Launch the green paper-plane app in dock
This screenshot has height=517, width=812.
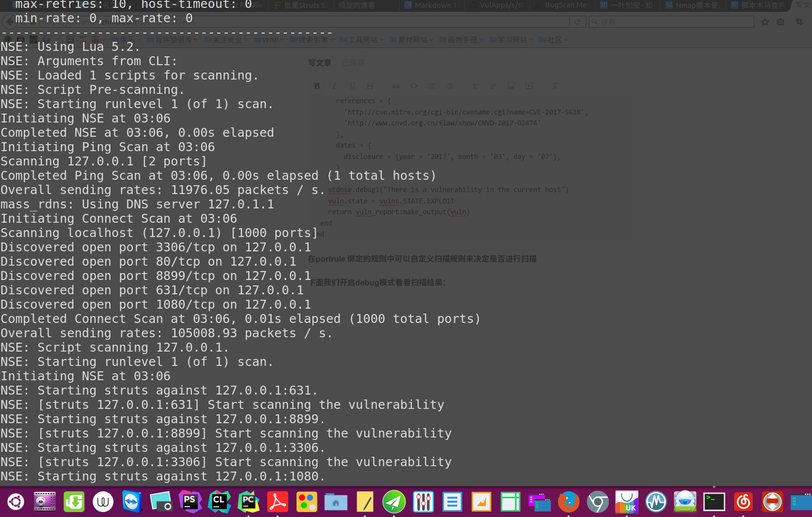[394, 502]
